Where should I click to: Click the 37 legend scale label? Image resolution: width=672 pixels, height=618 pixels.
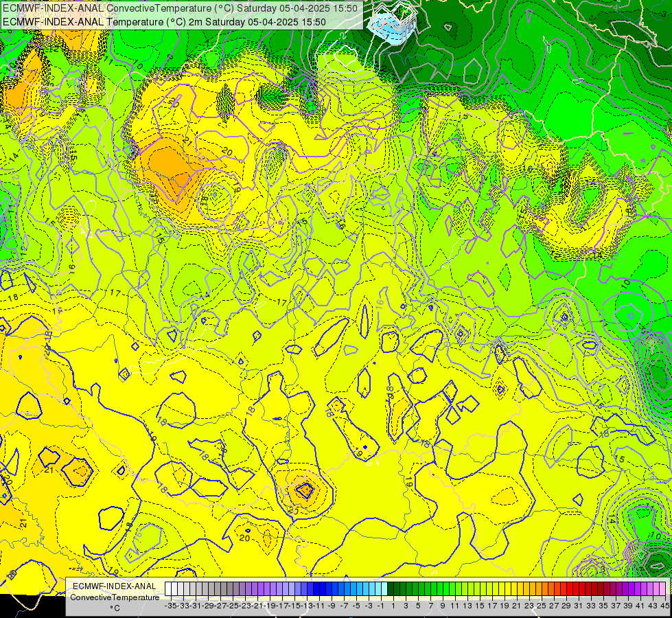pyautogui.click(x=616, y=606)
